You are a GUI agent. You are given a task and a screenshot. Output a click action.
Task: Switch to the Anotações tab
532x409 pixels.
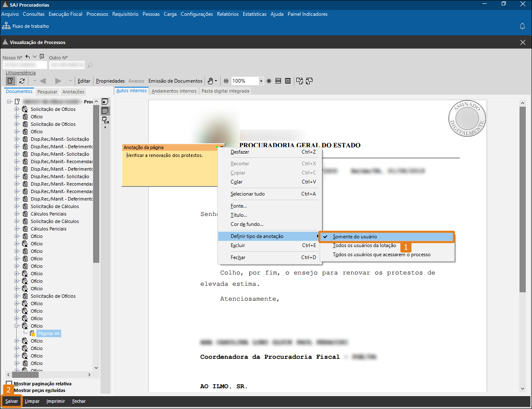tap(73, 92)
